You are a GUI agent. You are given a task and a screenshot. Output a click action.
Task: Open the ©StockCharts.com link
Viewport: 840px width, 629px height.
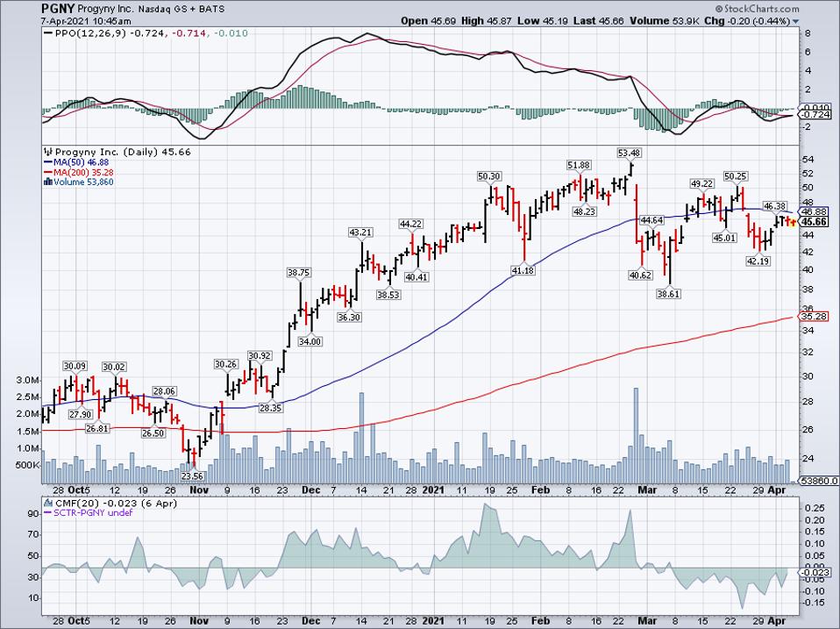757,9
